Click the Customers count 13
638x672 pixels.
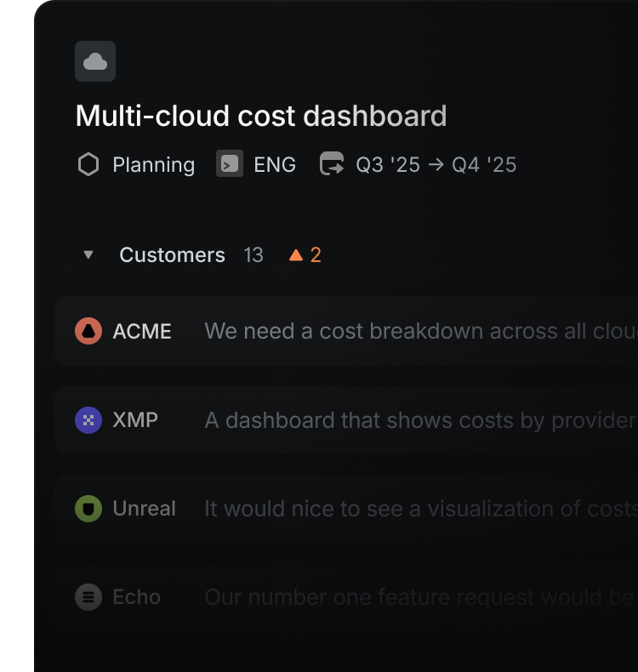pyautogui.click(x=253, y=255)
